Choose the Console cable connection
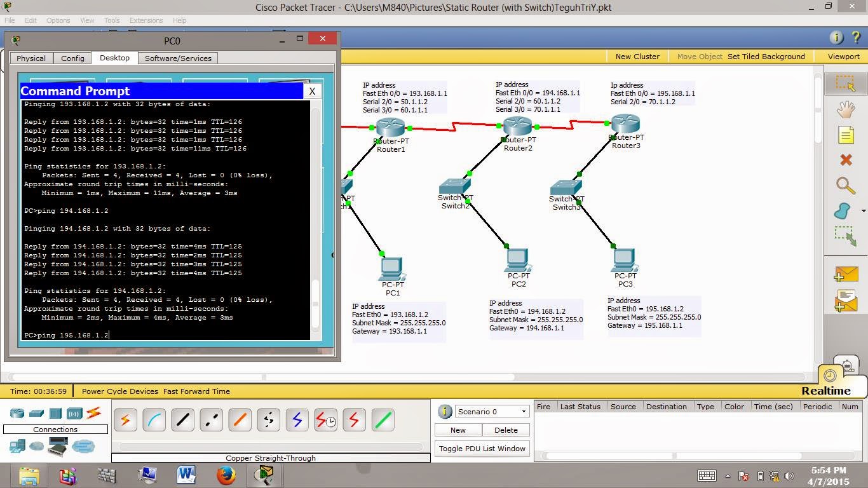Viewport: 868px width, 488px height. point(154,420)
